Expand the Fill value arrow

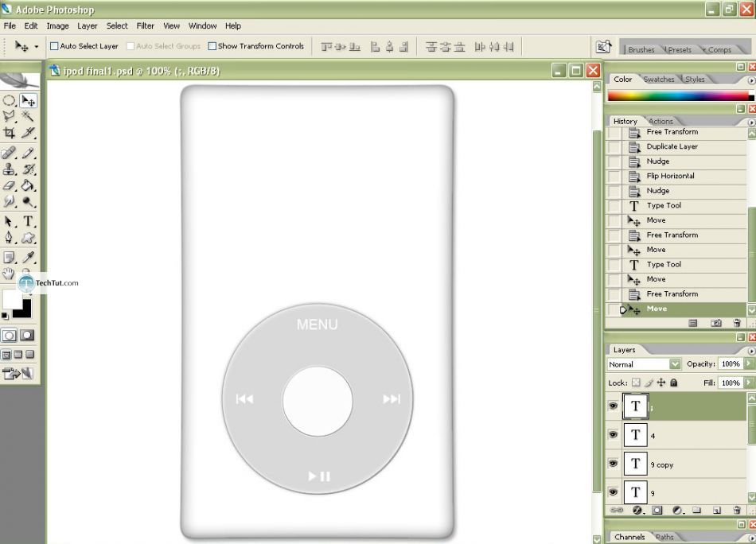(747, 383)
